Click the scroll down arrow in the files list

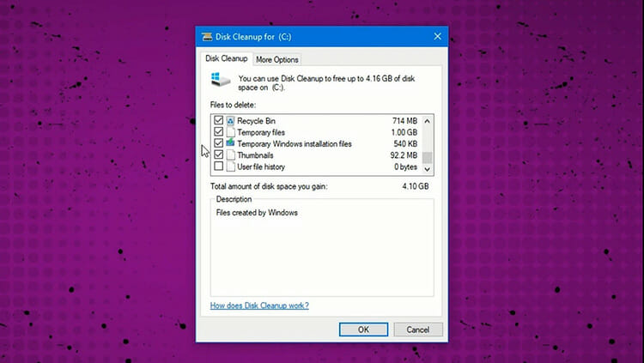(427, 169)
